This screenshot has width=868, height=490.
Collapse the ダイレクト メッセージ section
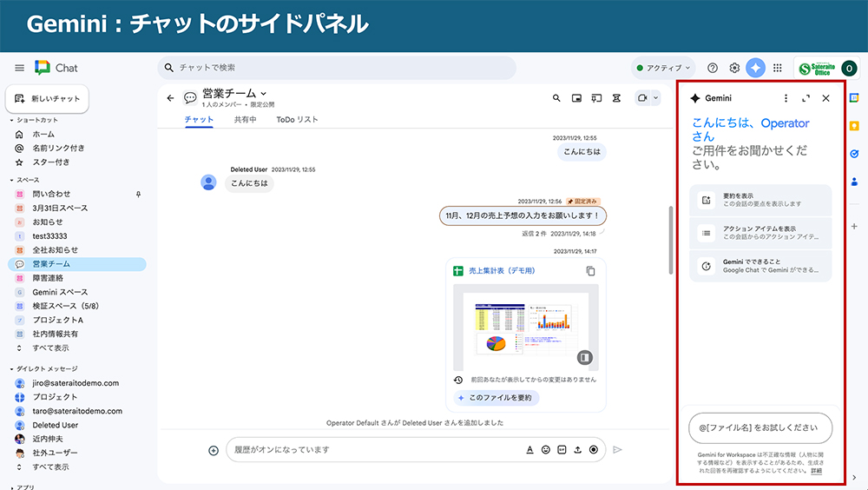(x=11, y=368)
